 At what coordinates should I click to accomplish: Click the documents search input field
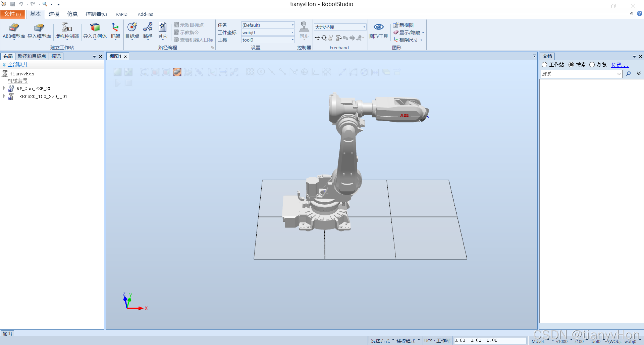(579, 74)
